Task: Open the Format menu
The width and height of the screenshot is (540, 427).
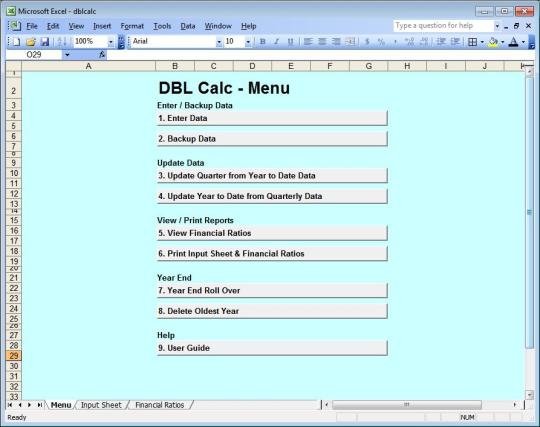Action: point(132,26)
